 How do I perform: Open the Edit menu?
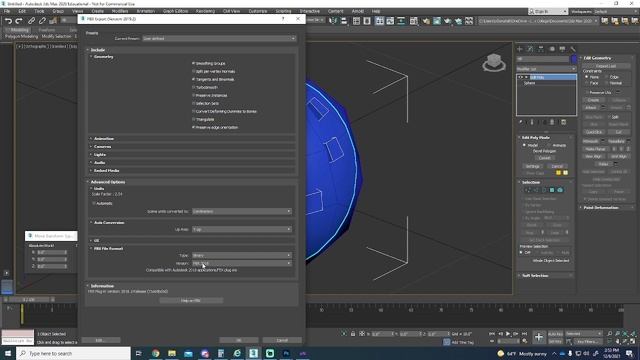pyautogui.click(x=22, y=11)
